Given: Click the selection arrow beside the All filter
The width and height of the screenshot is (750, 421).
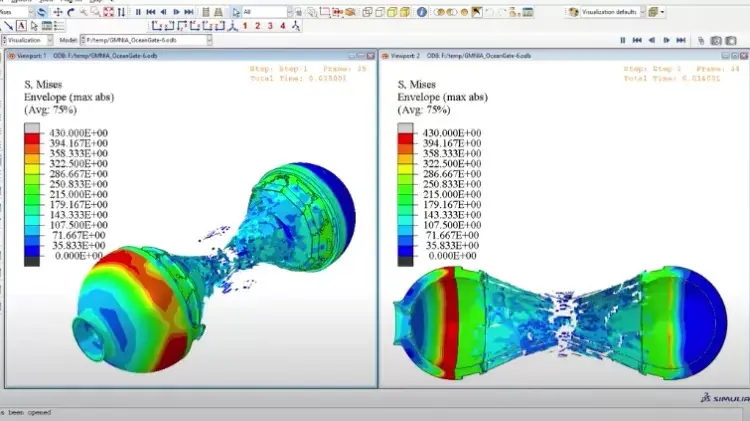Looking at the screenshot, I should click(x=236, y=12).
